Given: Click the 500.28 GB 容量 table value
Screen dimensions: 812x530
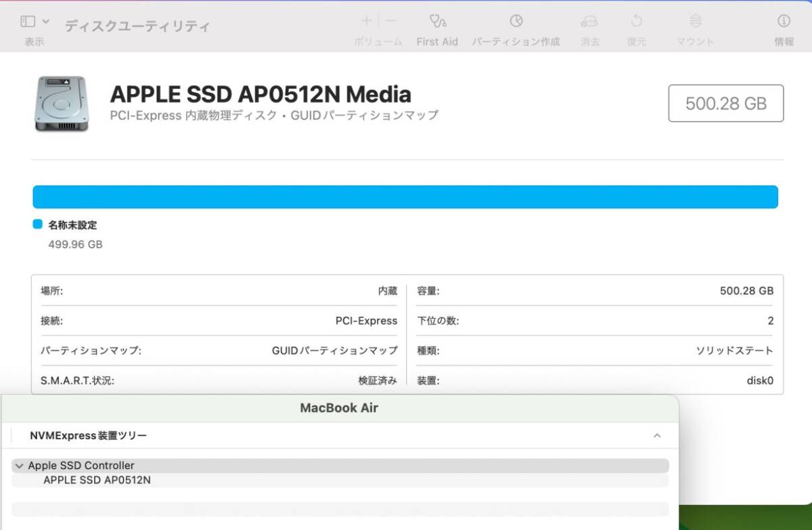Looking at the screenshot, I should pyautogui.click(x=746, y=291).
